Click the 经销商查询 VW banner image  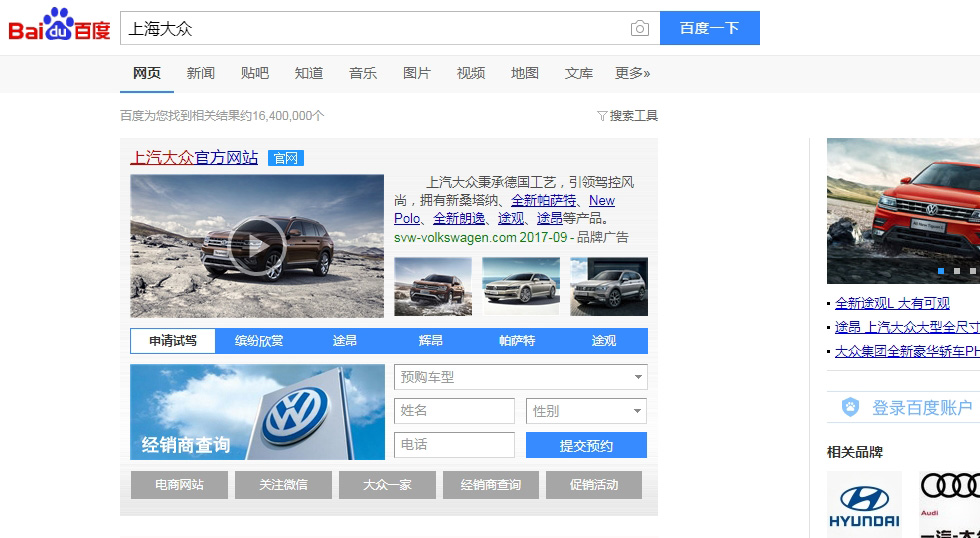click(257, 411)
